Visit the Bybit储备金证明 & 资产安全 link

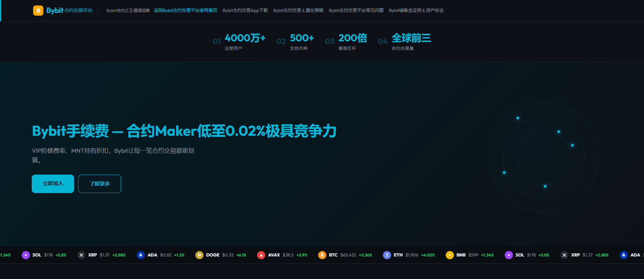tap(416, 11)
